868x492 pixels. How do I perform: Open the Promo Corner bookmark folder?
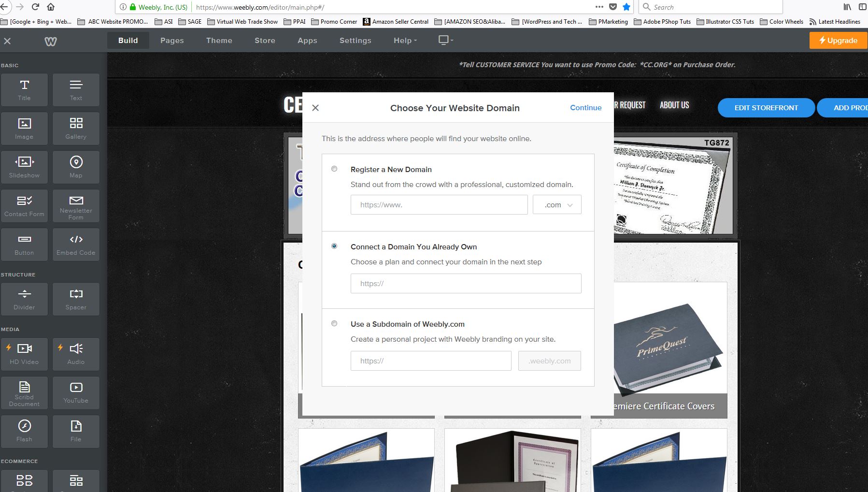pyautogui.click(x=334, y=22)
